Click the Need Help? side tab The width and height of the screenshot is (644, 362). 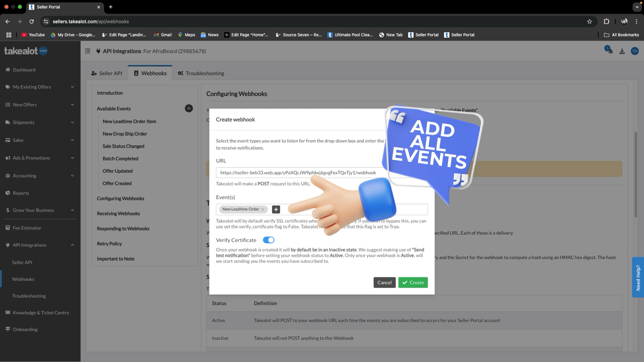click(638, 277)
